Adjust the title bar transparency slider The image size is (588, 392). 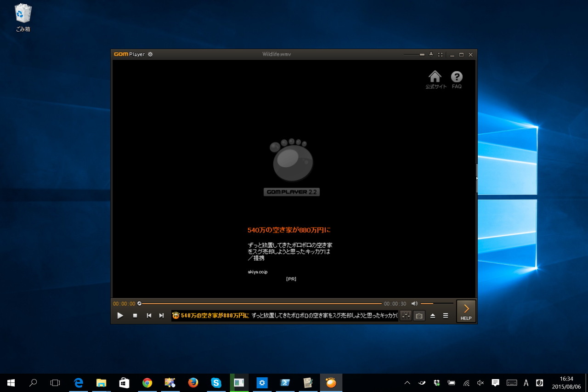pyautogui.click(x=414, y=54)
